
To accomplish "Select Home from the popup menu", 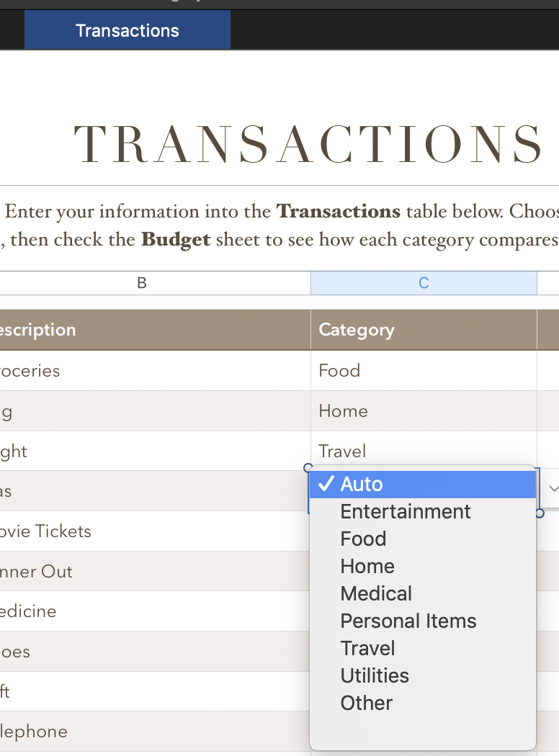I will 367,566.
